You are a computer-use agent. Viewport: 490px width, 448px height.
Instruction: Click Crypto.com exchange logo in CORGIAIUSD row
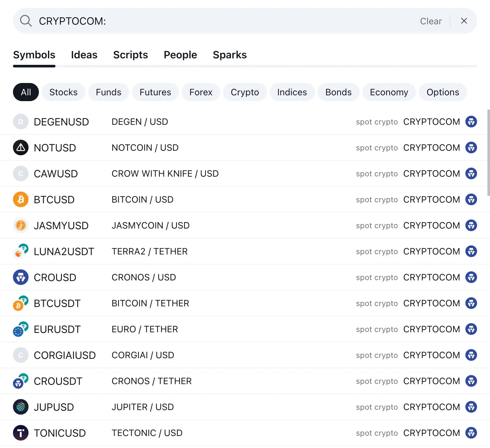471,355
